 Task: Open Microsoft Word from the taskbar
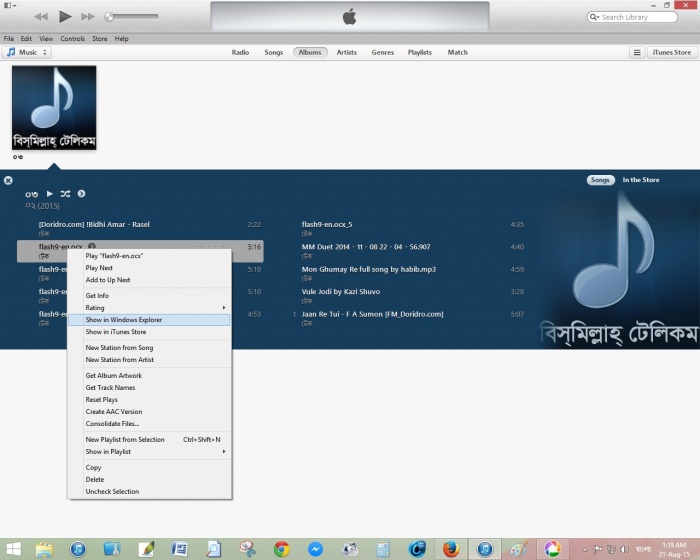point(179,549)
